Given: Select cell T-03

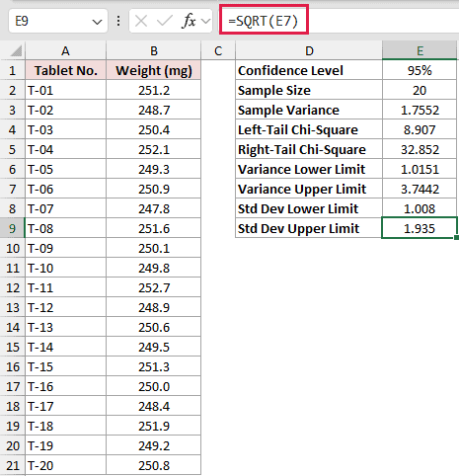Looking at the screenshot, I should coord(66,129).
